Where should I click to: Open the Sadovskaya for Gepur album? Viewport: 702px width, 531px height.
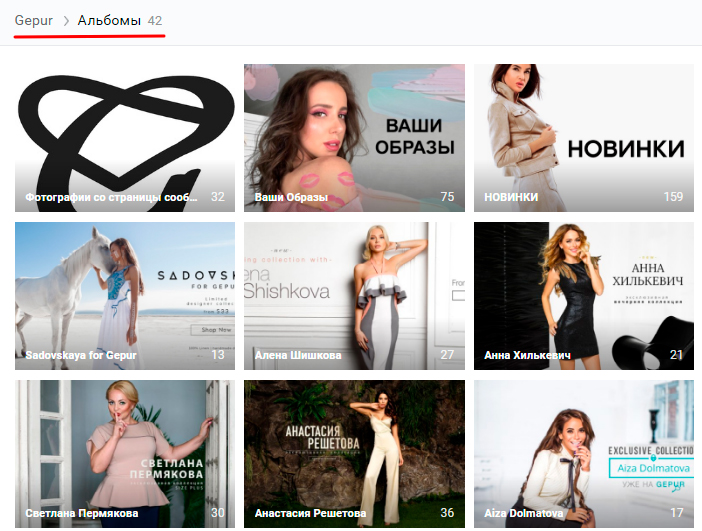click(125, 296)
